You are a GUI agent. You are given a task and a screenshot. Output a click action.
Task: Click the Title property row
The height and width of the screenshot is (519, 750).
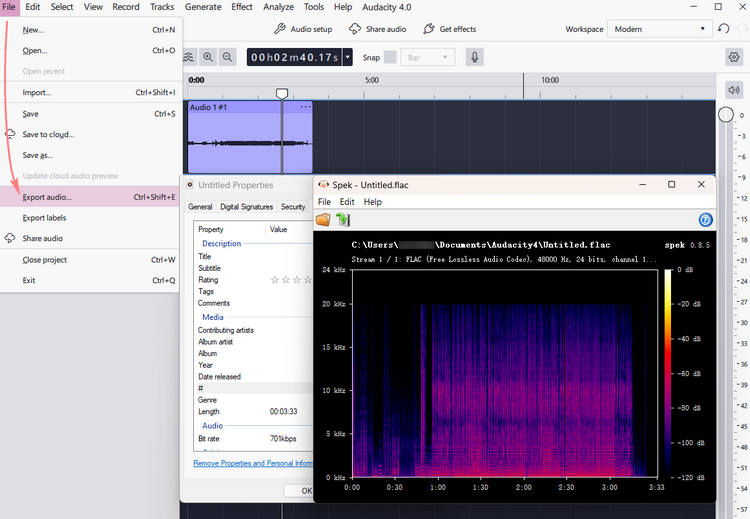pos(253,256)
